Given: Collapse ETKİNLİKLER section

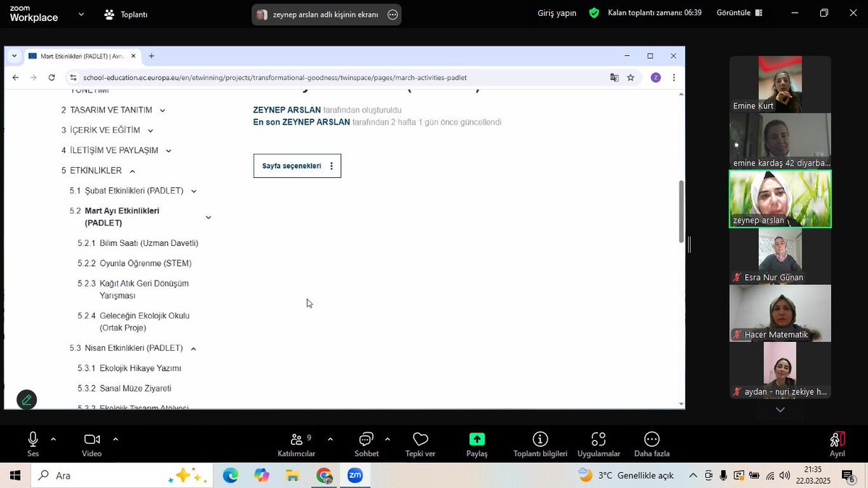Looking at the screenshot, I should [x=132, y=171].
